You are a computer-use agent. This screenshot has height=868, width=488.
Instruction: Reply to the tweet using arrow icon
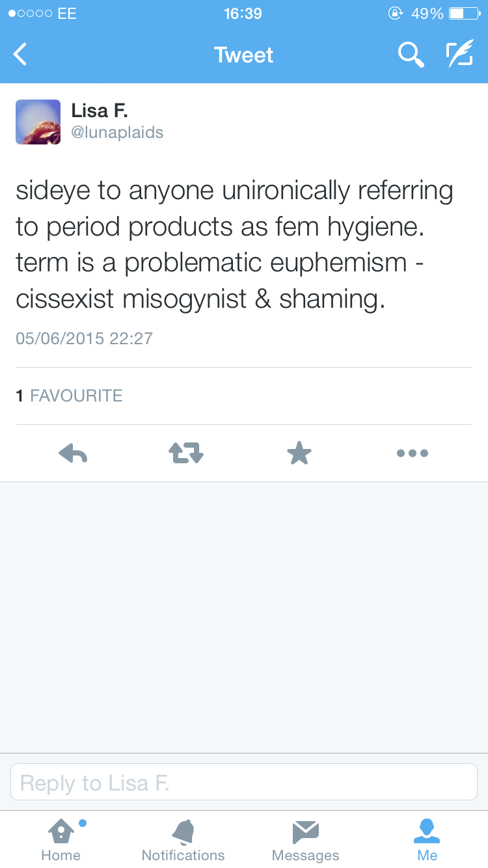point(73,453)
